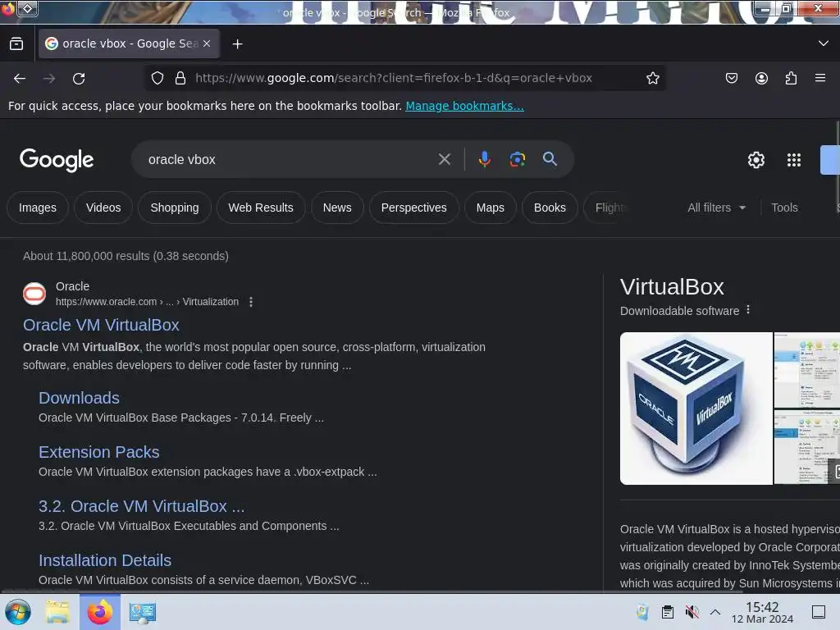Submit search with magnifier icon
The image size is (840, 630).
click(550, 158)
